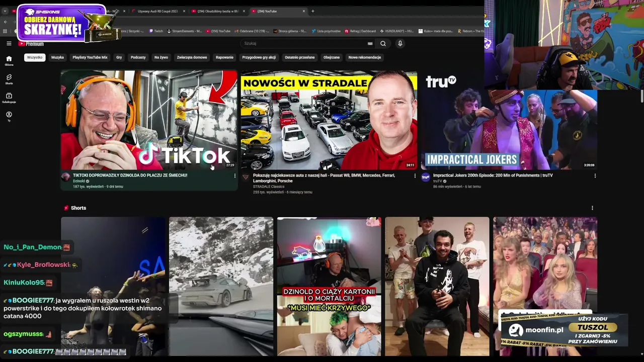Viewport: 644px width, 362px height.
Task: Open the StreamElements bookmark
Action: pyautogui.click(x=185, y=31)
